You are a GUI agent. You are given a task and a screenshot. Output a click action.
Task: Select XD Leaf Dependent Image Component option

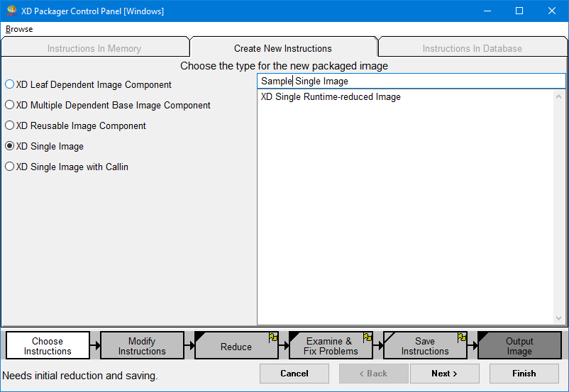[x=10, y=84]
